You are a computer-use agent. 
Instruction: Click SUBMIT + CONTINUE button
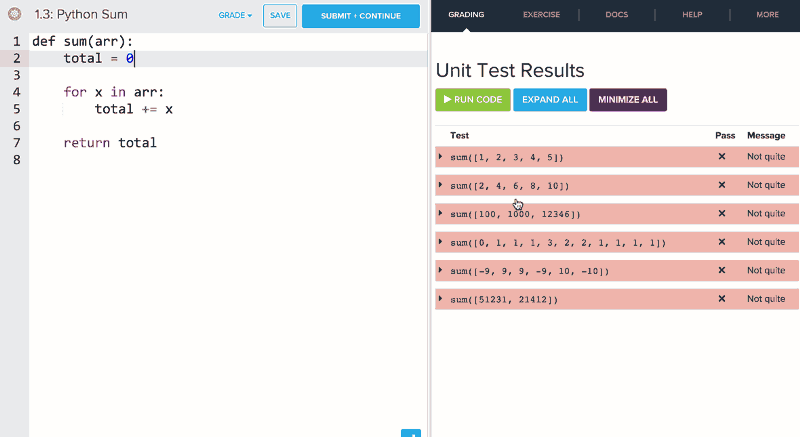point(361,16)
